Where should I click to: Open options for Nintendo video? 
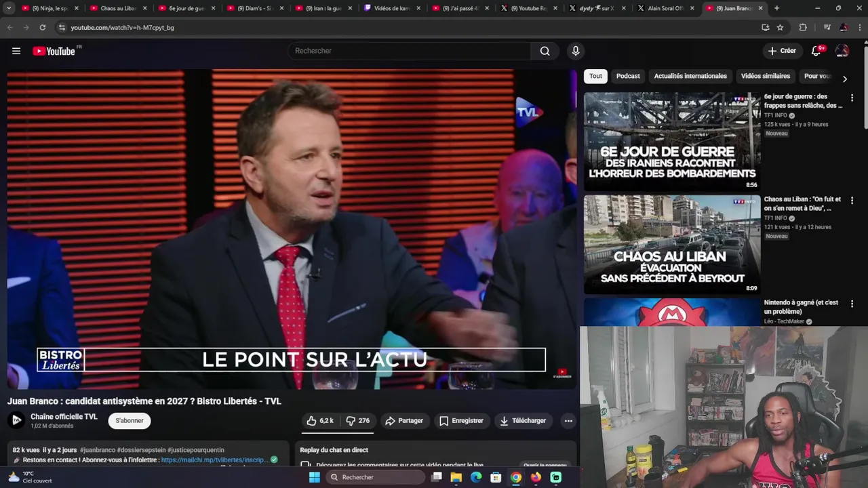coord(852,304)
